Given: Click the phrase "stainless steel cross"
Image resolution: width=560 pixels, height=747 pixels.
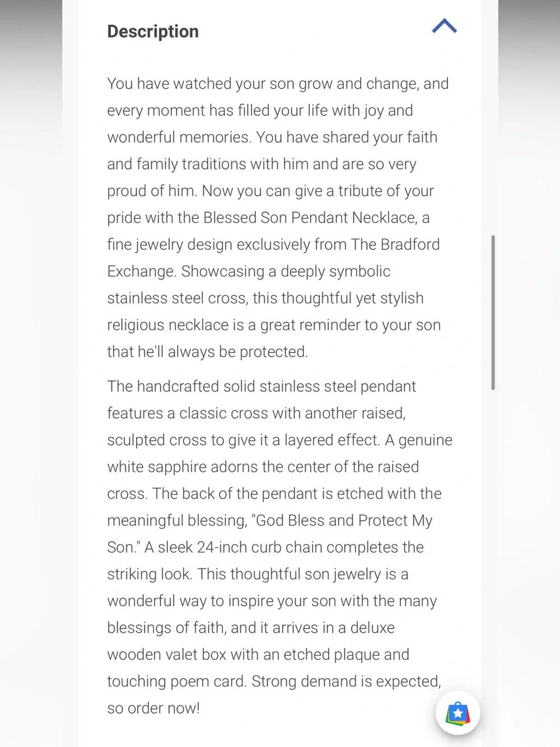Looking at the screenshot, I should (177, 298).
